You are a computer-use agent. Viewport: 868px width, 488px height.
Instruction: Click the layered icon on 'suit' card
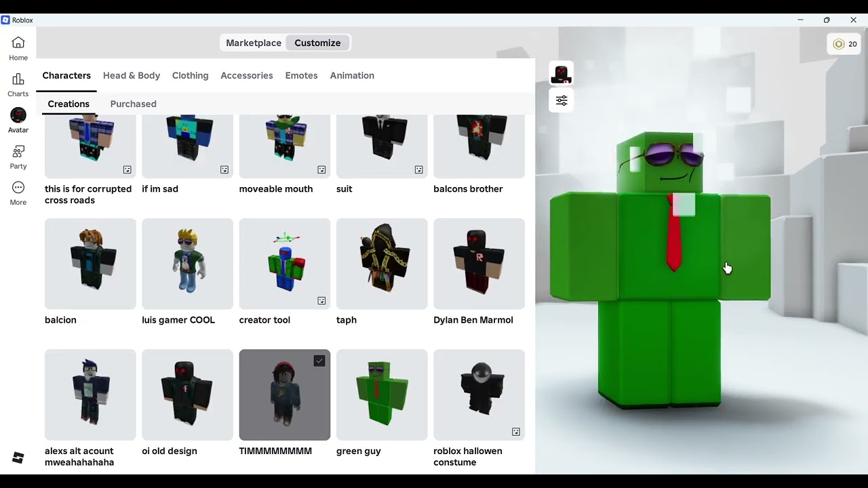(418, 169)
